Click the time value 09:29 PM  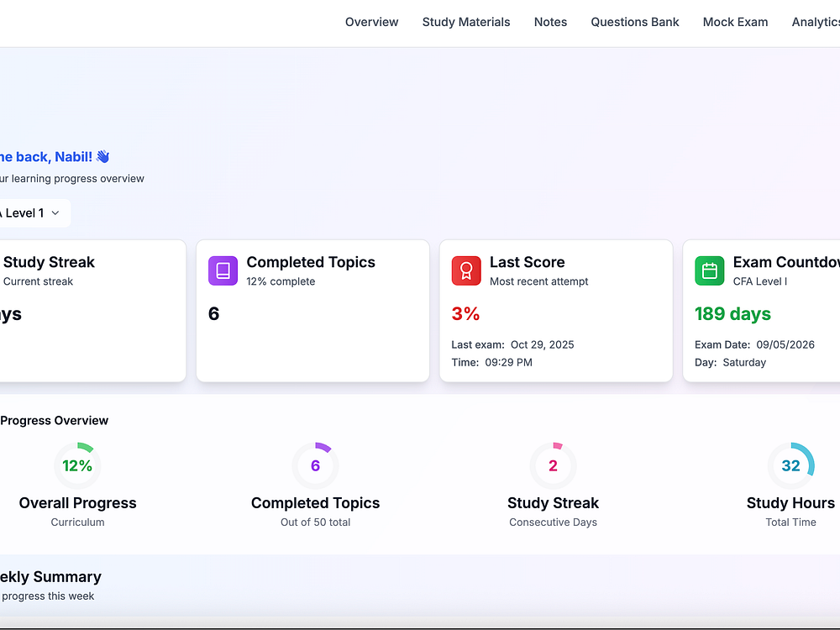508,362
